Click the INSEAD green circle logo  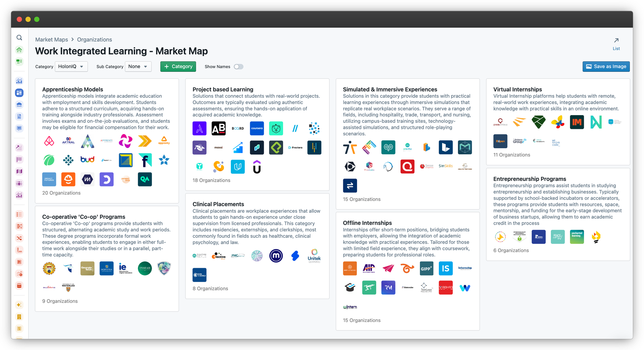tap(145, 268)
